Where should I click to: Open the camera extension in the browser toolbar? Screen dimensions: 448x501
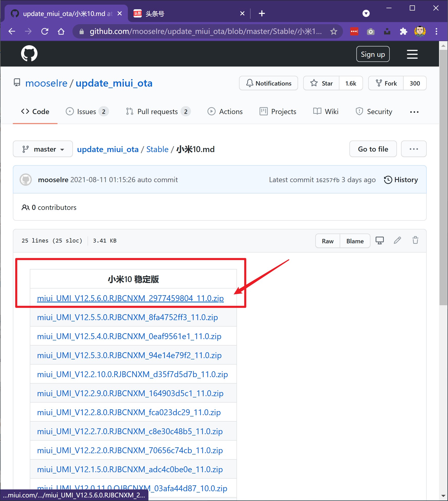pos(370,31)
